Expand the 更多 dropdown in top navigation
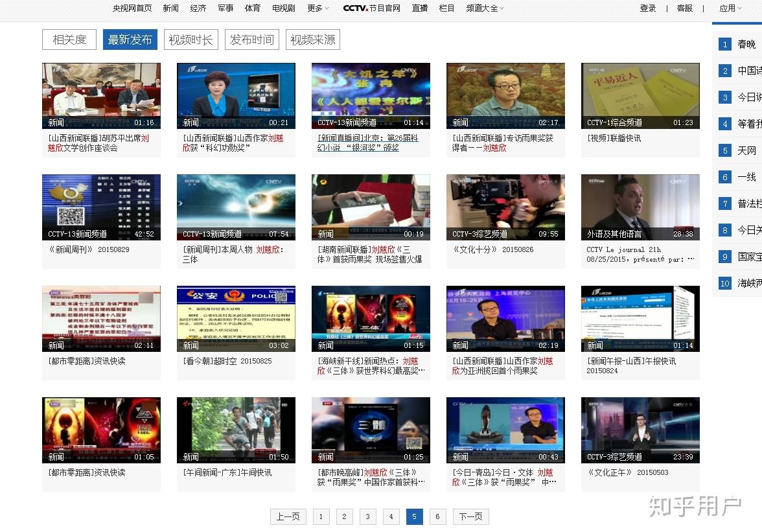This screenshot has height=532, width=762. pyautogui.click(x=318, y=8)
